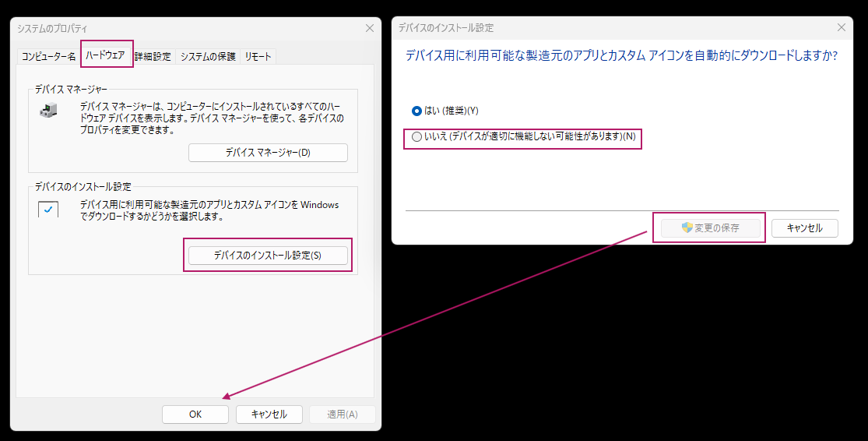868x441 pixels.
Task: Switch to the ハードウェア tab
Action: tap(105, 55)
